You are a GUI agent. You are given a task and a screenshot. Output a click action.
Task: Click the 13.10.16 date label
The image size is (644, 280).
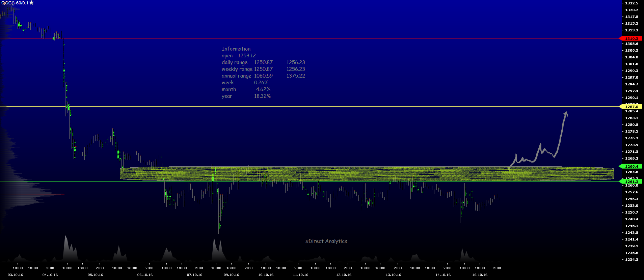tap(393, 275)
